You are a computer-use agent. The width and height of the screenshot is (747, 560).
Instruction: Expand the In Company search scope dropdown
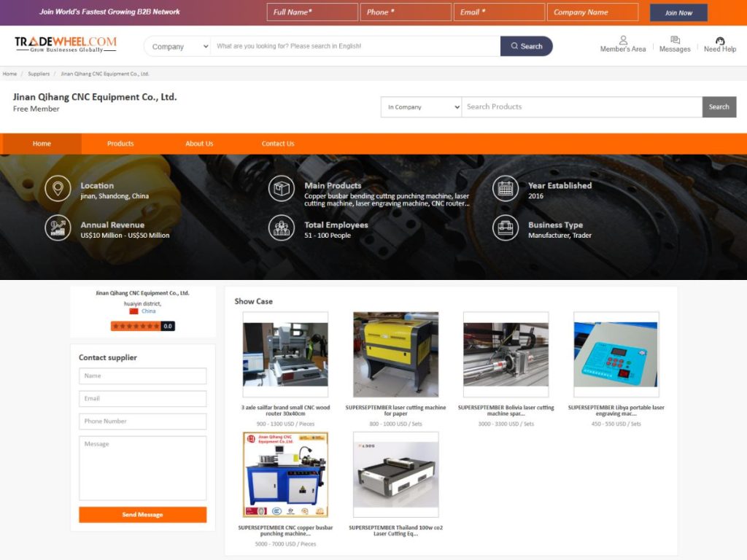pos(422,107)
